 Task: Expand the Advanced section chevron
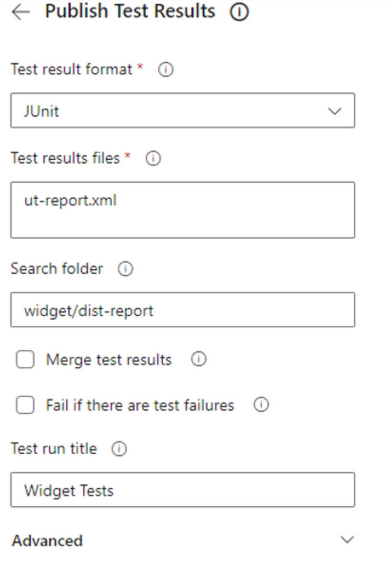click(x=347, y=540)
